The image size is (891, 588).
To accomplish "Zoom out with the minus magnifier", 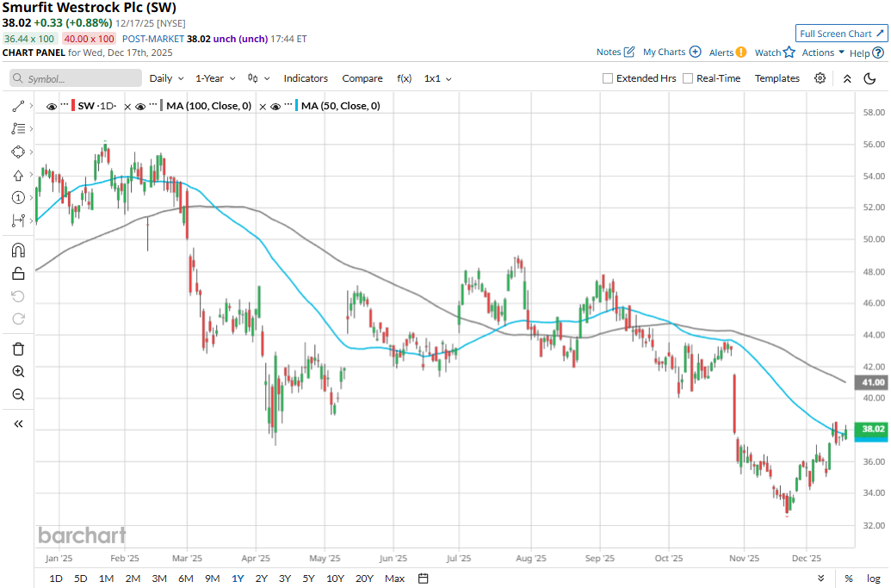I will (x=18, y=394).
